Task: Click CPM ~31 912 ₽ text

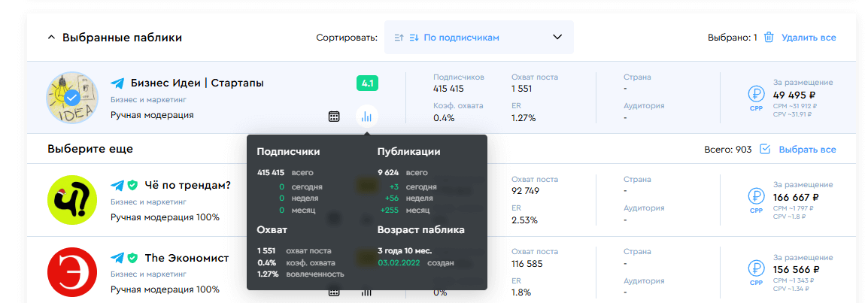Action: click(796, 106)
